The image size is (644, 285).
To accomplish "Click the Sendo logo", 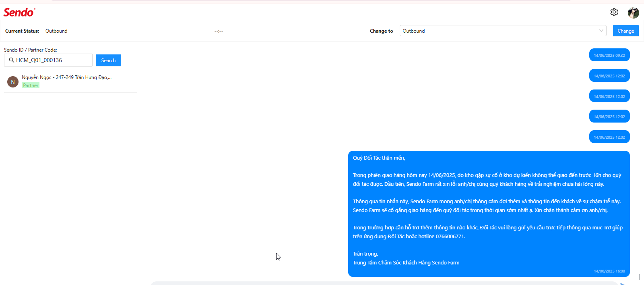I will 19,12.
